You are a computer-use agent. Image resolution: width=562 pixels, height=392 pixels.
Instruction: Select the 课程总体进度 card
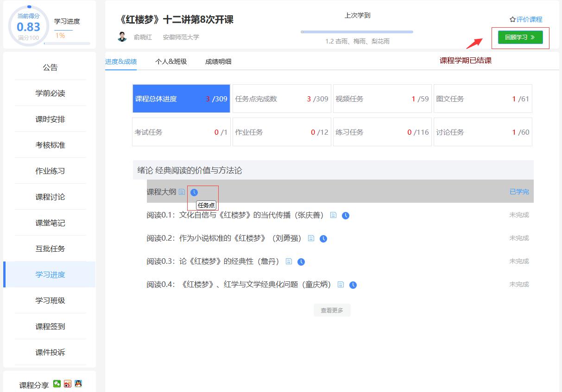tap(181, 99)
